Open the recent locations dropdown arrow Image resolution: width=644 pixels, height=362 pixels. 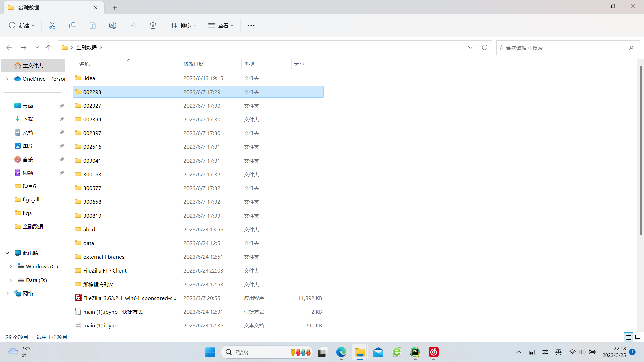click(x=37, y=48)
